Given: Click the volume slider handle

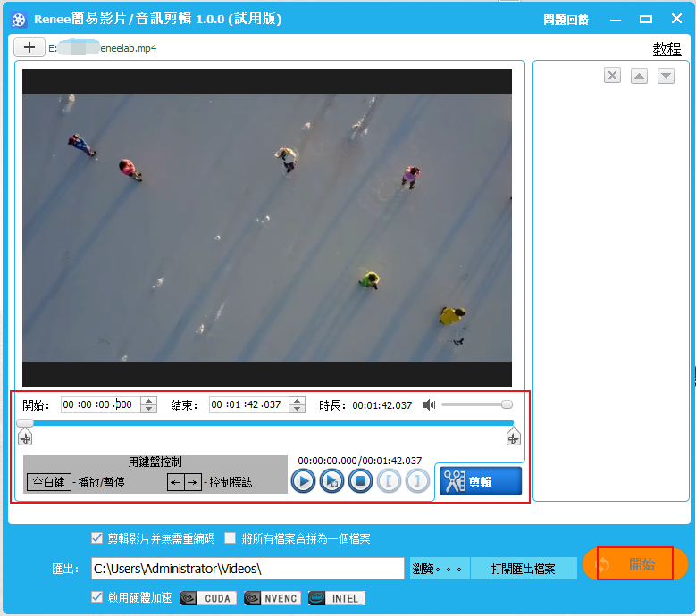Looking at the screenshot, I should coord(507,404).
